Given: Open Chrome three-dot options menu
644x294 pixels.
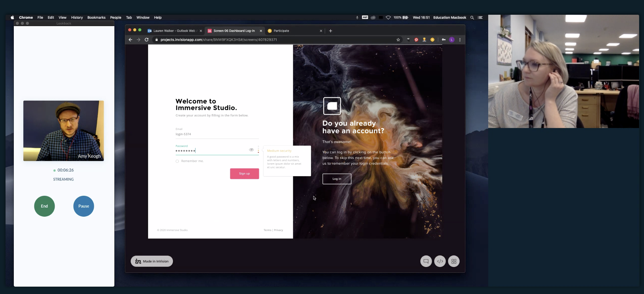Looking at the screenshot, I should click(x=460, y=40).
